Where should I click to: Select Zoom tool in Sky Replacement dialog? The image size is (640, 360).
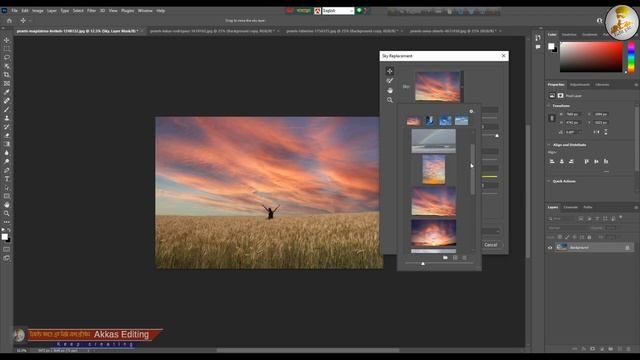click(390, 100)
